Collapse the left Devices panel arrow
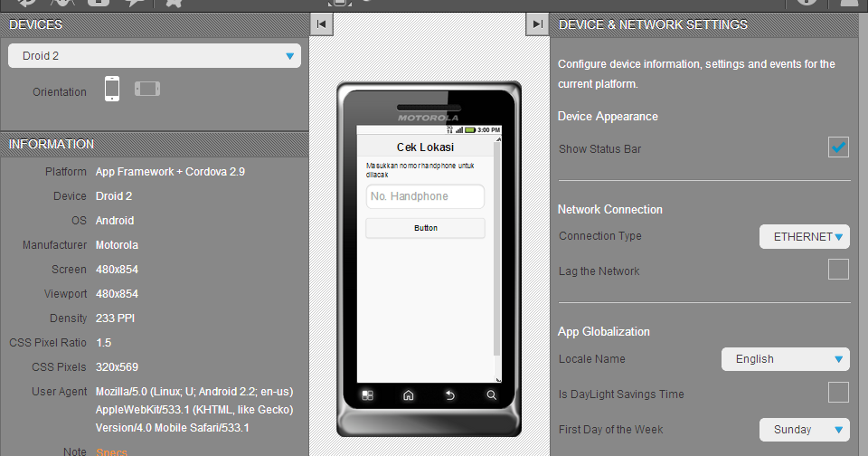Image resolution: width=868 pixels, height=456 pixels. click(x=322, y=24)
